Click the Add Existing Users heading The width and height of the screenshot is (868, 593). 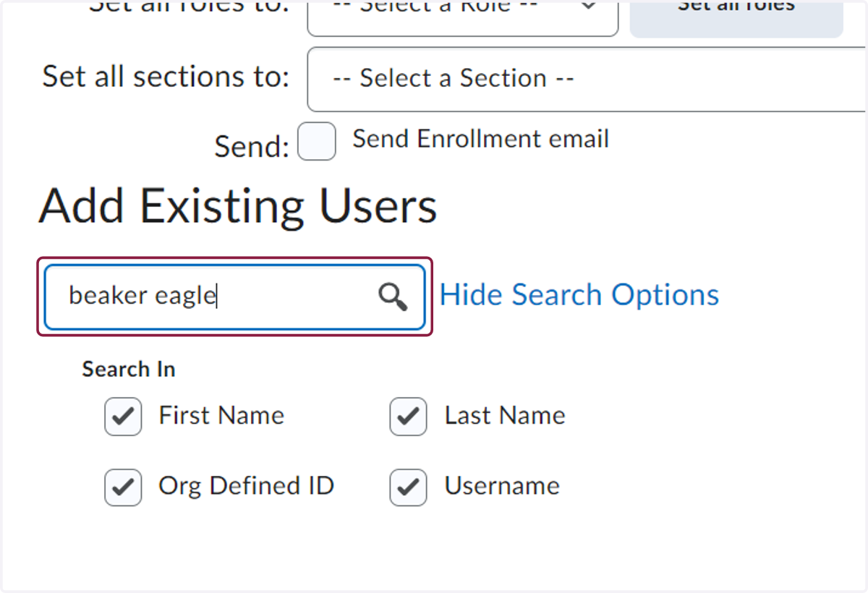pyautogui.click(x=238, y=207)
